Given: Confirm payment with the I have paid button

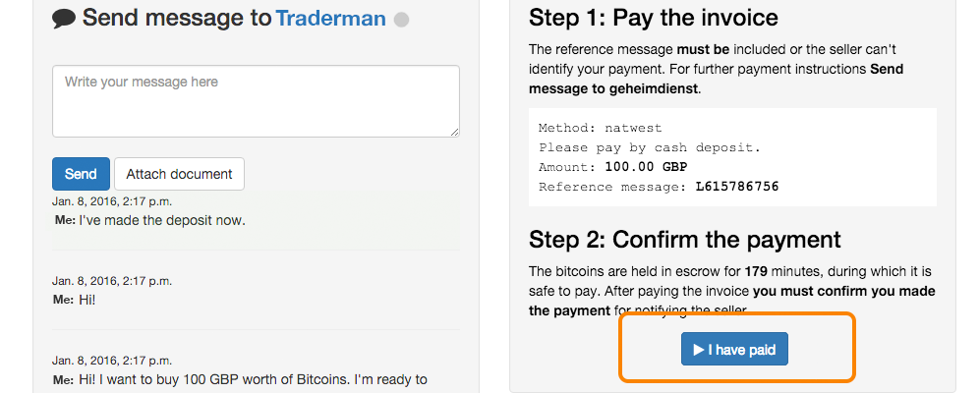Looking at the screenshot, I should (734, 349).
